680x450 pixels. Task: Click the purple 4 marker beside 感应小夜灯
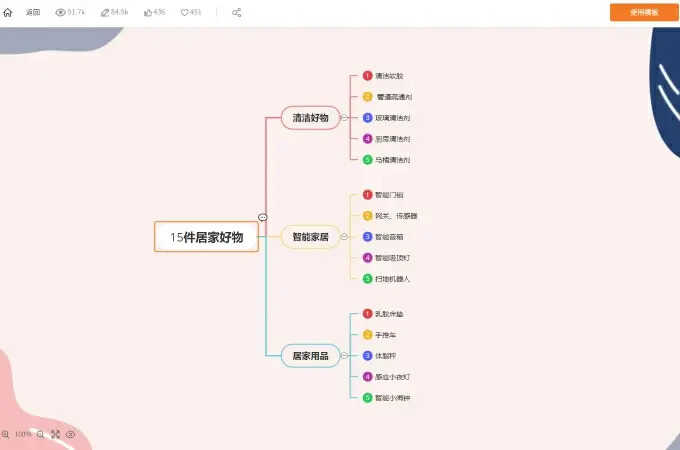[367, 377]
